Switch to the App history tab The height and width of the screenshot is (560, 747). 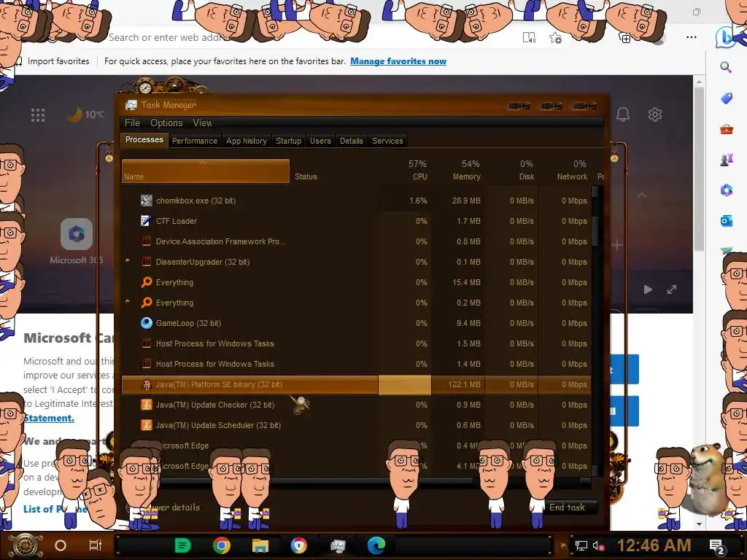click(x=247, y=141)
